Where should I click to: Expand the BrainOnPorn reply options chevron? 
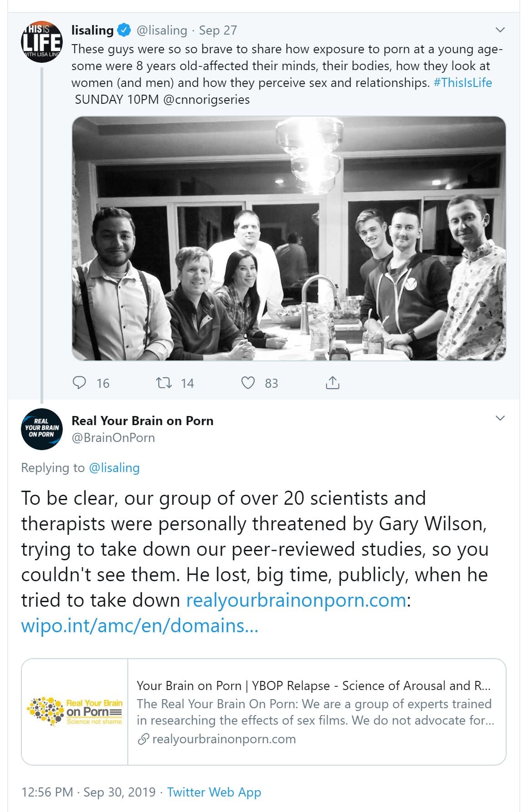click(500, 418)
